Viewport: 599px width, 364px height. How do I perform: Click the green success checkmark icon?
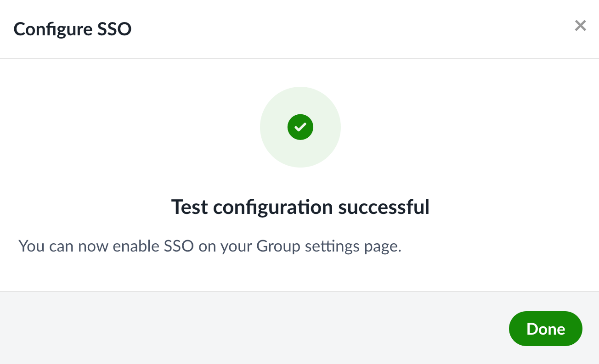click(300, 127)
